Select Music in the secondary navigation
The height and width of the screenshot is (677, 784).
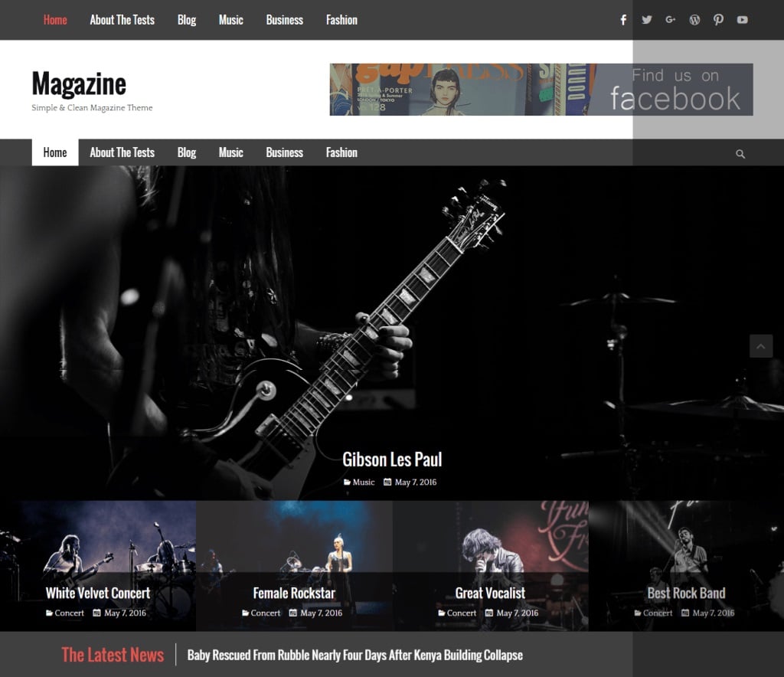point(230,152)
